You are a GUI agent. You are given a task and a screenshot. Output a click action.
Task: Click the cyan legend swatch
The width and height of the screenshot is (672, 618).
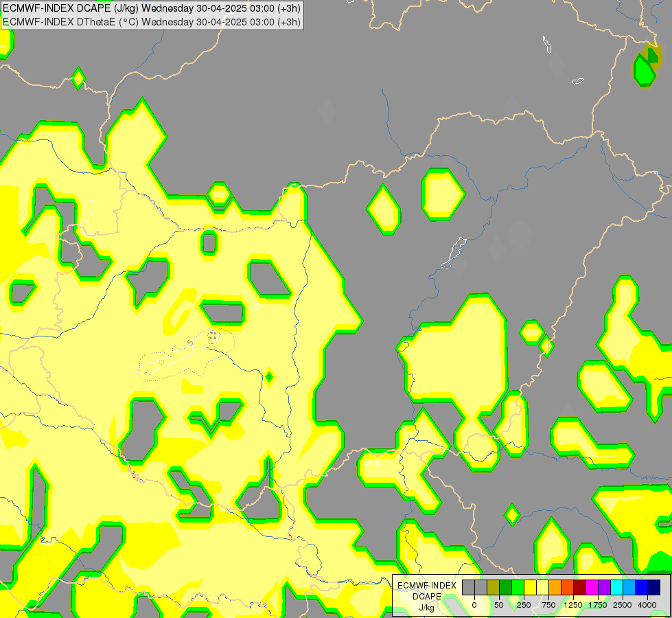[x=616, y=587]
